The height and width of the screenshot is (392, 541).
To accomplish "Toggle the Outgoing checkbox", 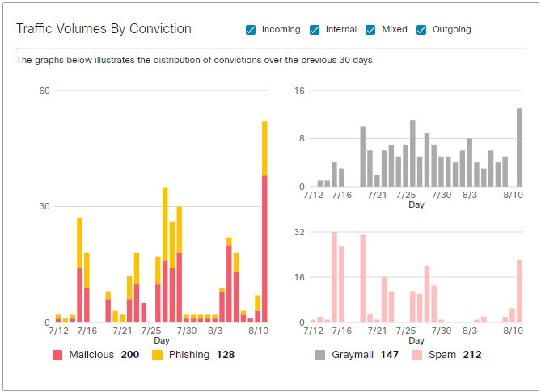I will click(421, 30).
